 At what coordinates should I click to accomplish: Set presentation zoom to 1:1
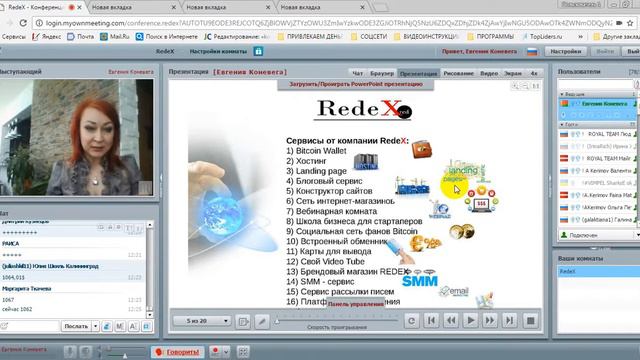click(536, 86)
